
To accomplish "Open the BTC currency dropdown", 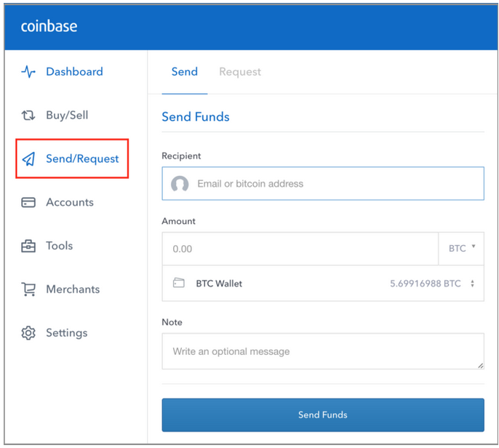I will (461, 249).
